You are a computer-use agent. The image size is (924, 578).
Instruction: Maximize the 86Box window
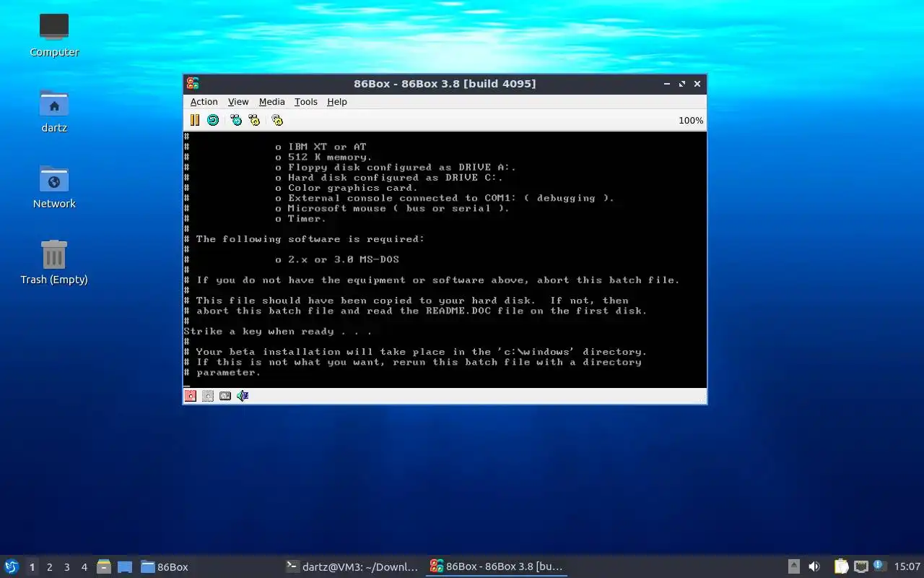682,84
